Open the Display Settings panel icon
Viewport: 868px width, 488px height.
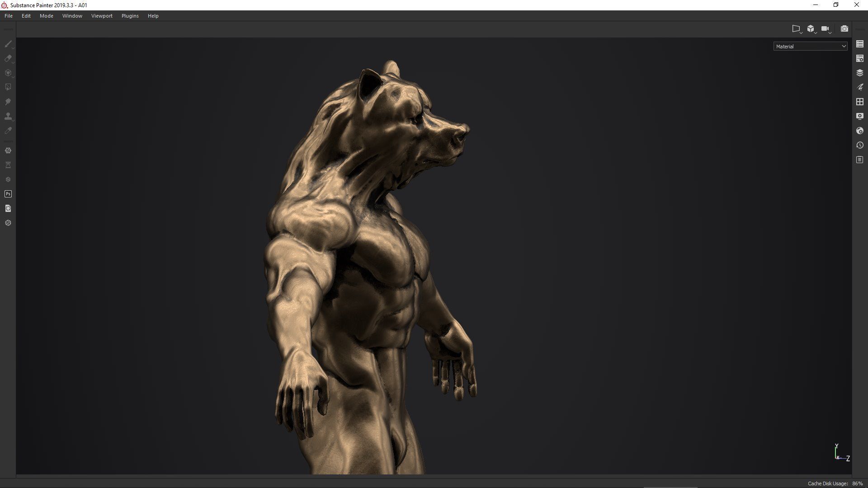click(x=860, y=116)
